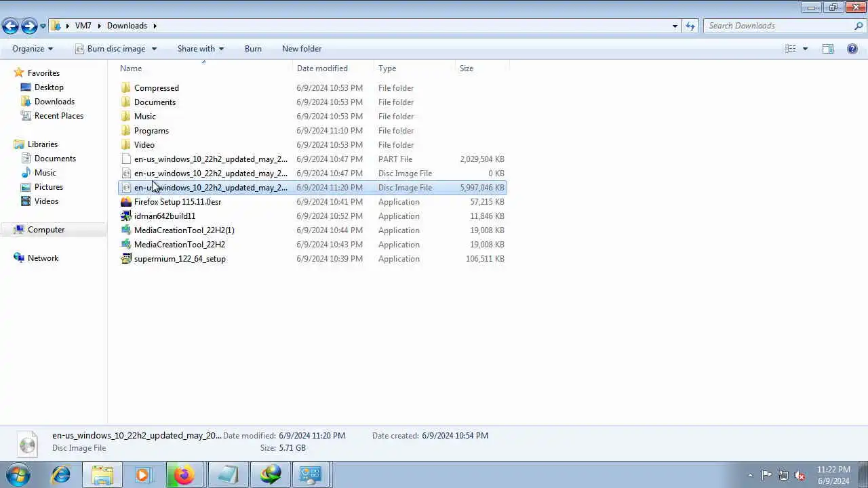Open the Help icon
This screenshot has height=488, width=868.
[x=852, y=49]
